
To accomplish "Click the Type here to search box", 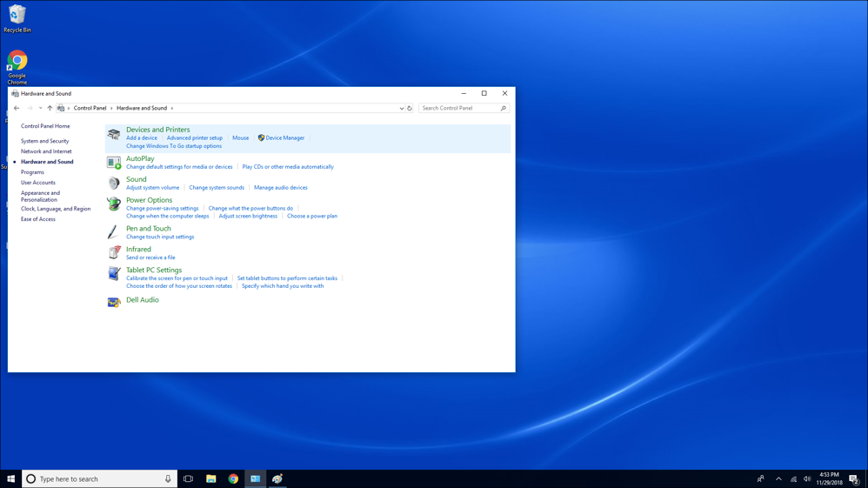I will pos(100,478).
